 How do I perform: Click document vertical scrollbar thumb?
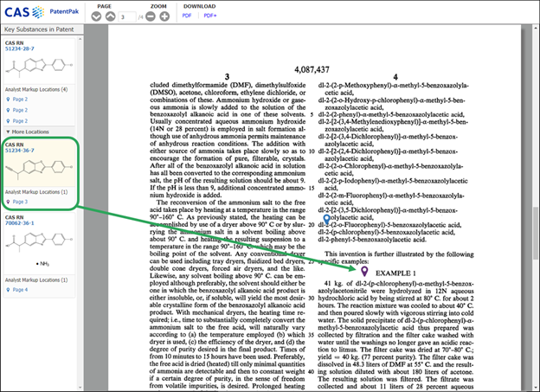click(535, 233)
